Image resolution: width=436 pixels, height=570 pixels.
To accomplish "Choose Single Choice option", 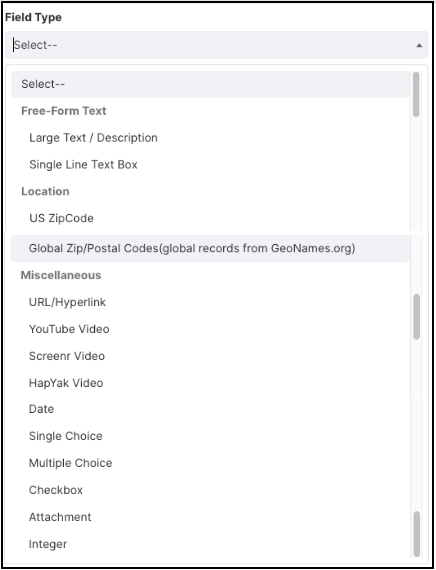I will coord(210,436).
